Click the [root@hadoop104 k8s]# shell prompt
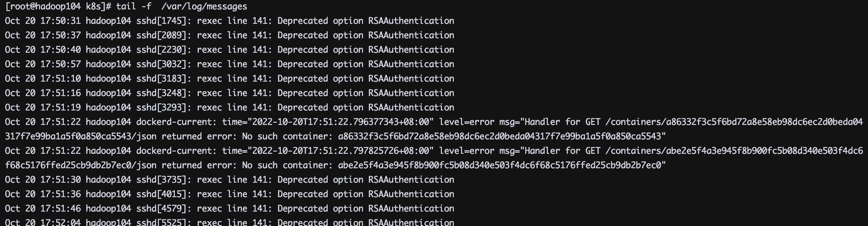868x226 pixels. tap(58, 6)
